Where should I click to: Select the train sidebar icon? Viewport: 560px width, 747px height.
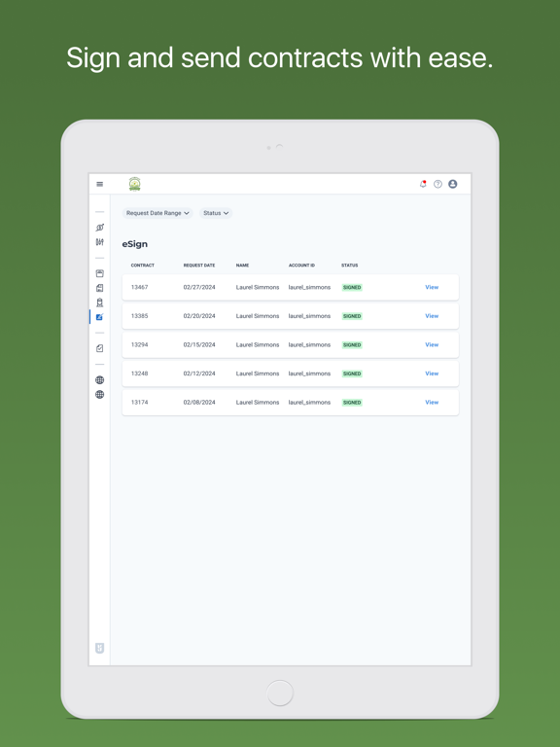[99, 302]
